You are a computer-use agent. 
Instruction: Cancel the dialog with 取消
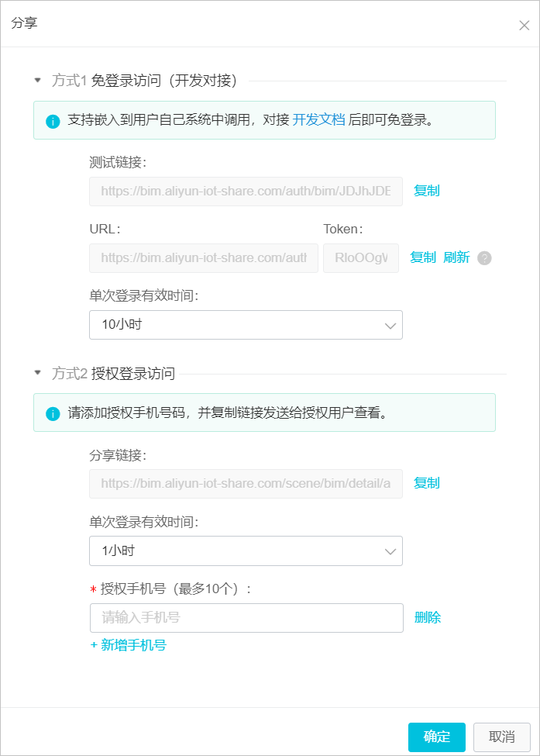click(500, 737)
